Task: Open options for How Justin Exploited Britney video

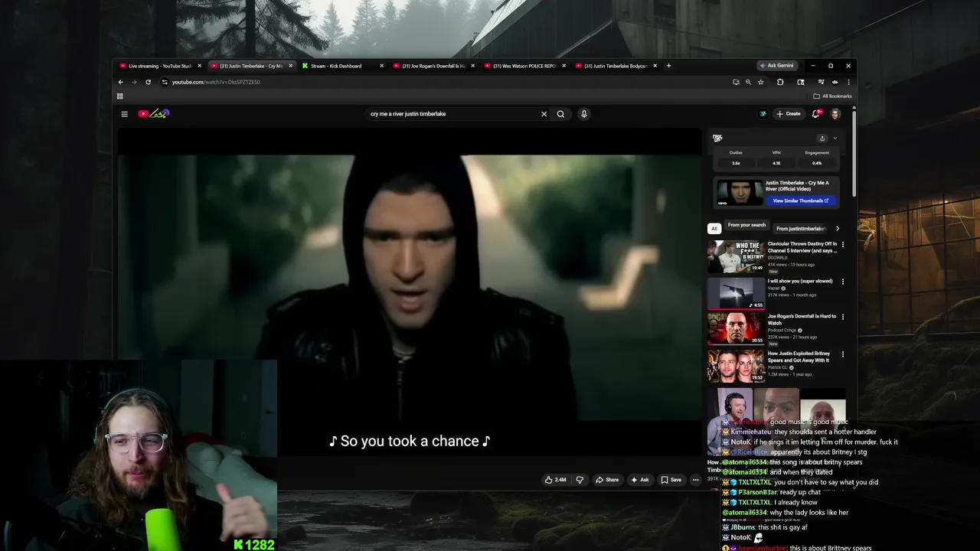Action: click(843, 354)
